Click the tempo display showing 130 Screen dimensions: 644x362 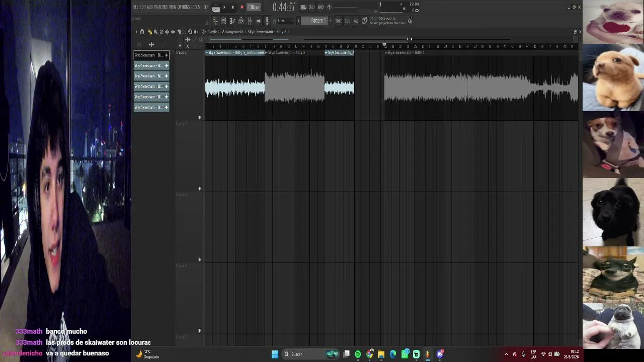click(254, 7)
